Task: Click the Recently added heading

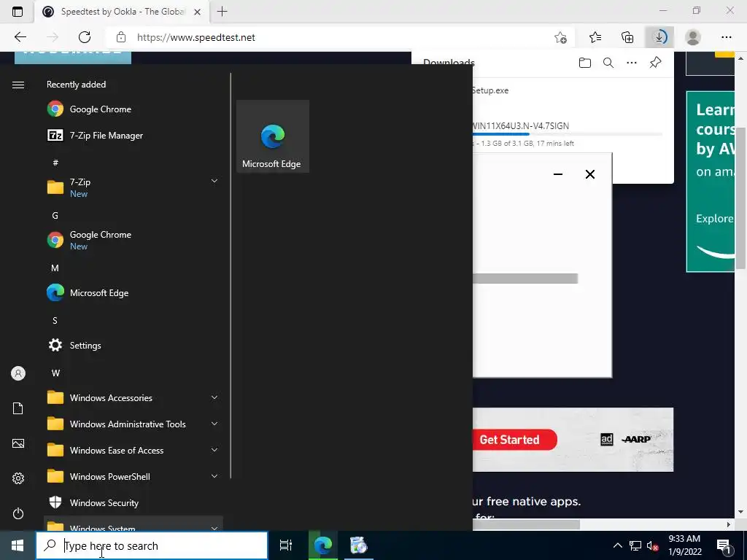Action: click(76, 85)
